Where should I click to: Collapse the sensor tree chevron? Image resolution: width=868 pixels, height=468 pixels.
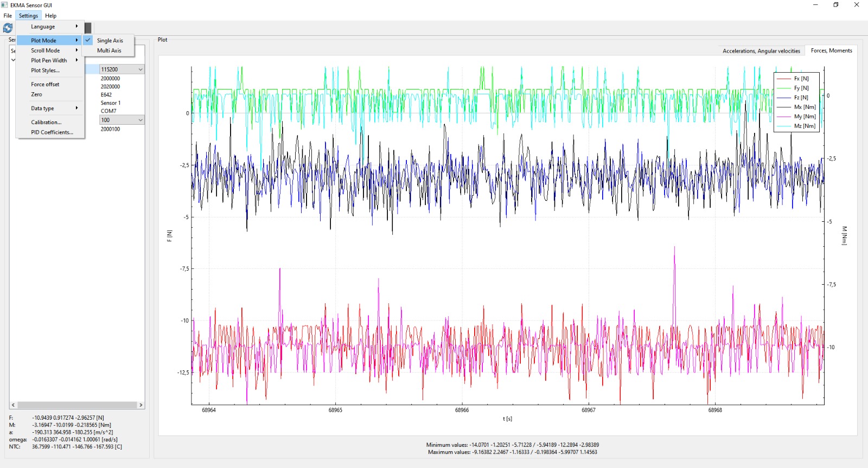[x=13, y=60]
